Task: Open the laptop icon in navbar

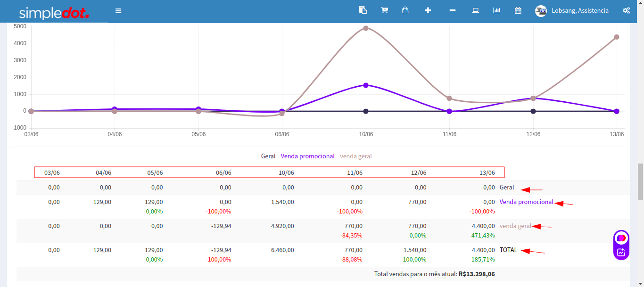Action: [x=476, y=10]
